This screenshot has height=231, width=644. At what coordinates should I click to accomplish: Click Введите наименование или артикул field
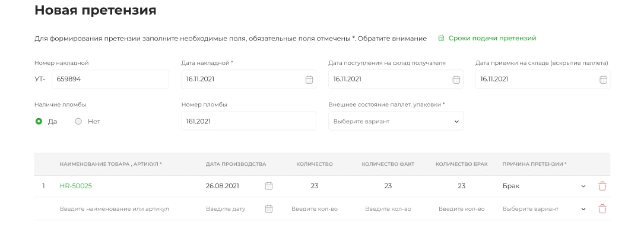pyautogui.click(x=114, y=209)
